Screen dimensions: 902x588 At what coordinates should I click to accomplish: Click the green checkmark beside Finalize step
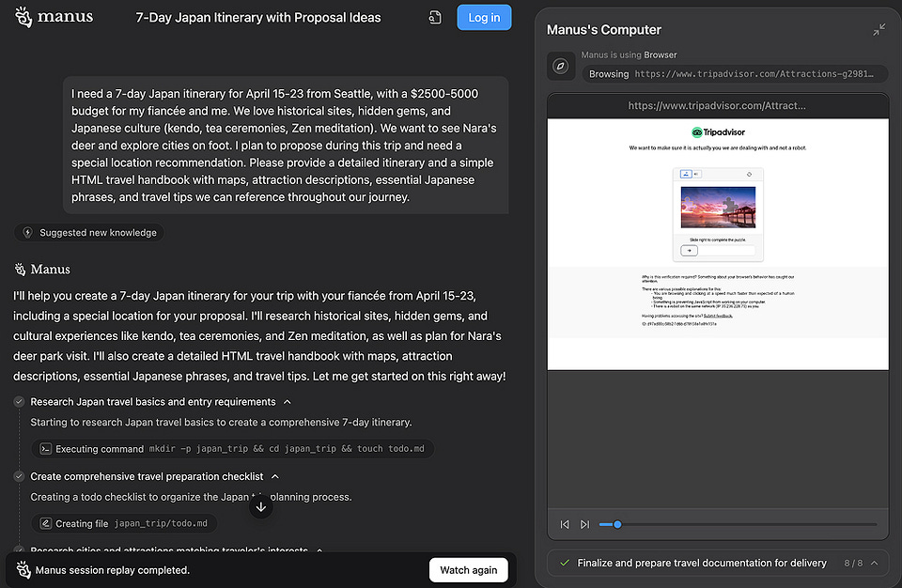pos(565,563)
